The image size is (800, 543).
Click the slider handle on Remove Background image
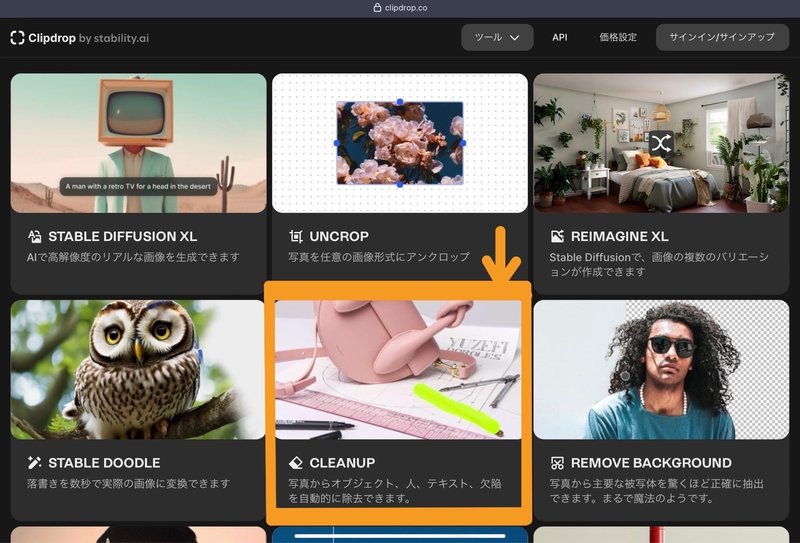point(625,376)
